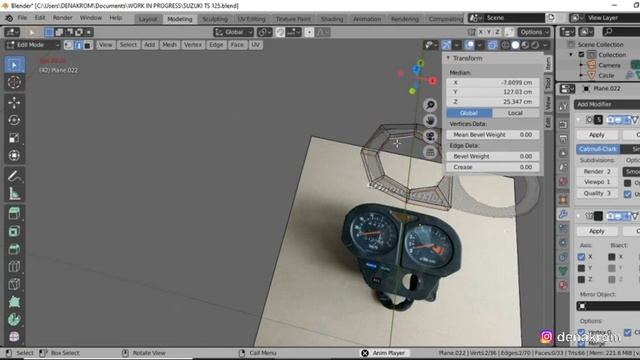The width and height of the screenshot is (640, 360).
Task: Open the Object Data properties tab
Action: [x=563, y=270]
